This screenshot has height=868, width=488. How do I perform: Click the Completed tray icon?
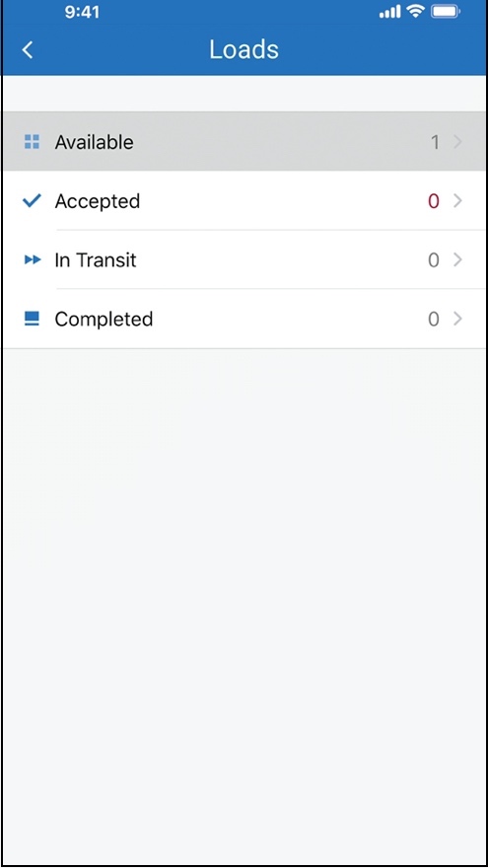(33, 319)
